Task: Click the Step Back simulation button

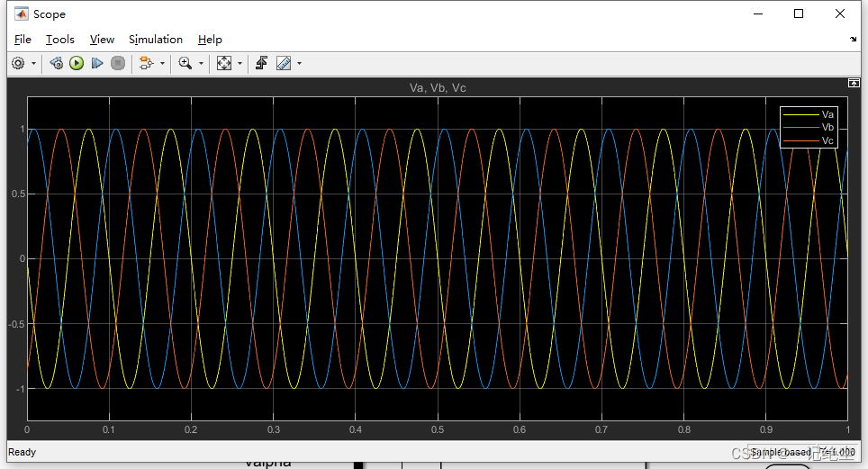Action: click(56, 63)
